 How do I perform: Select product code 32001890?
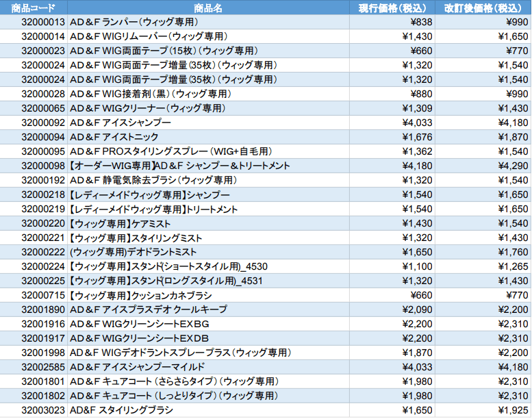coord(34,309)
